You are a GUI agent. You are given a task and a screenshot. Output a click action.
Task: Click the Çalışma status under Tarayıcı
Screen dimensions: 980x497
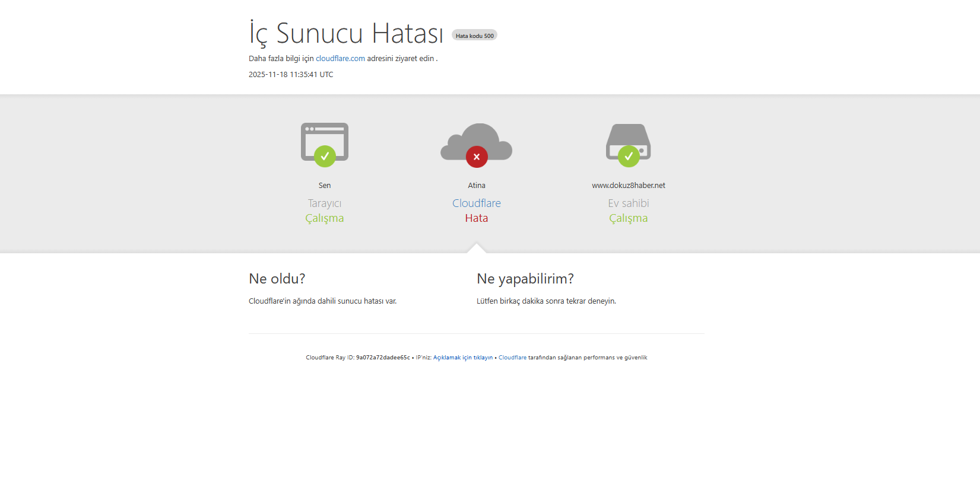[324, 218]
